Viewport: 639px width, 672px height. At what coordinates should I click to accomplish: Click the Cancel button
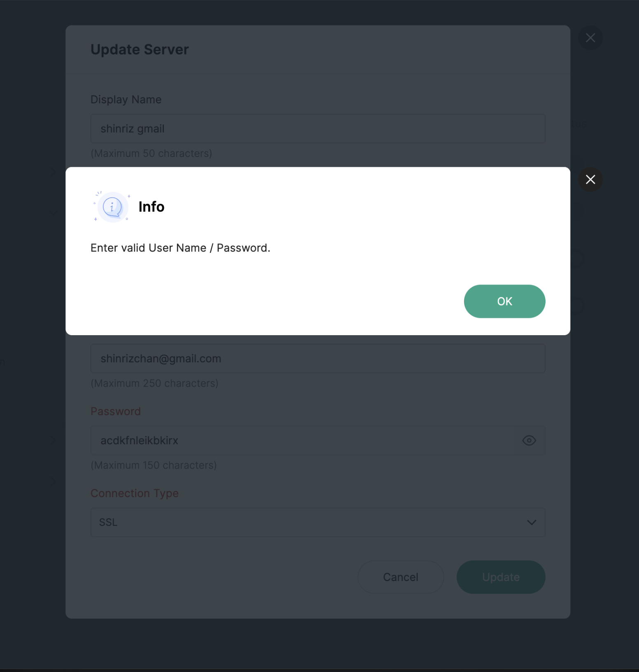pyautogui.click(x=400, y=577)
